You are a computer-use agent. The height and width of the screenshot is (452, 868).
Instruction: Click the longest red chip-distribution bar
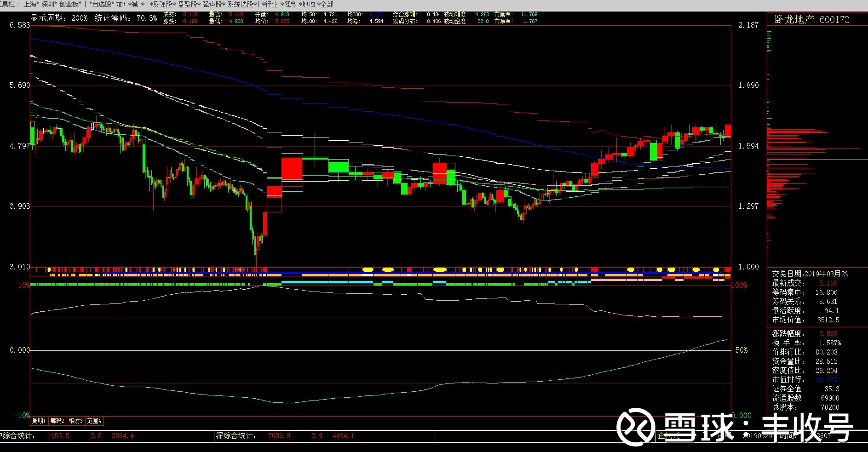(x=813, y=149)
